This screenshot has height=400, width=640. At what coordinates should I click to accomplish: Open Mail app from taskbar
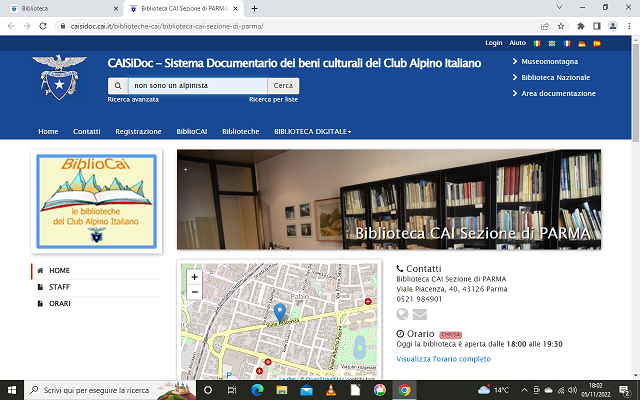[306, 390]
